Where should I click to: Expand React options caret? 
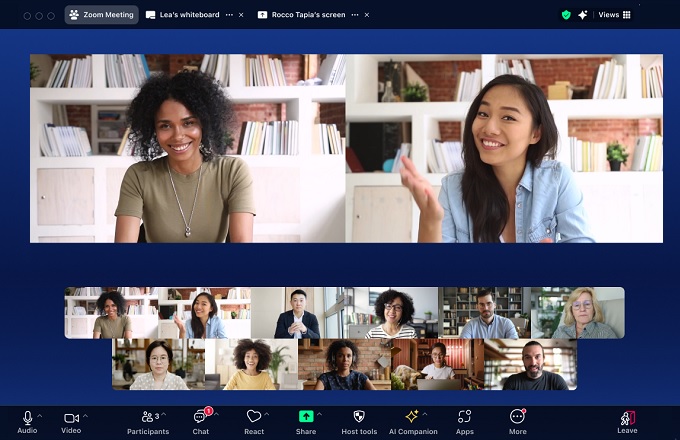[x=267, y=414]
